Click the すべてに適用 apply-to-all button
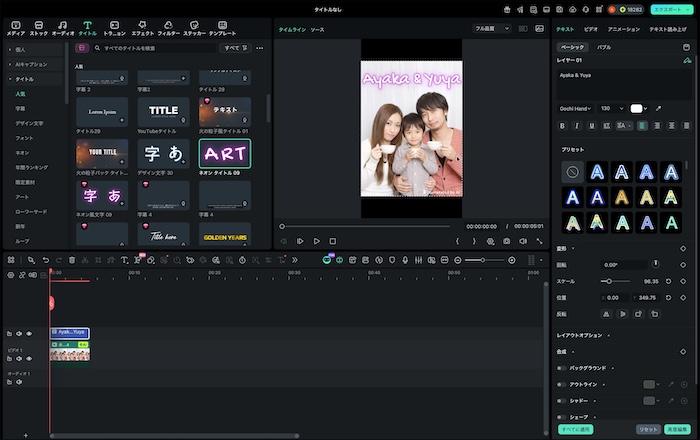Image resolution: width=700 pixels, height=440 pixels. pyautogui.click(x=575, y=429)
